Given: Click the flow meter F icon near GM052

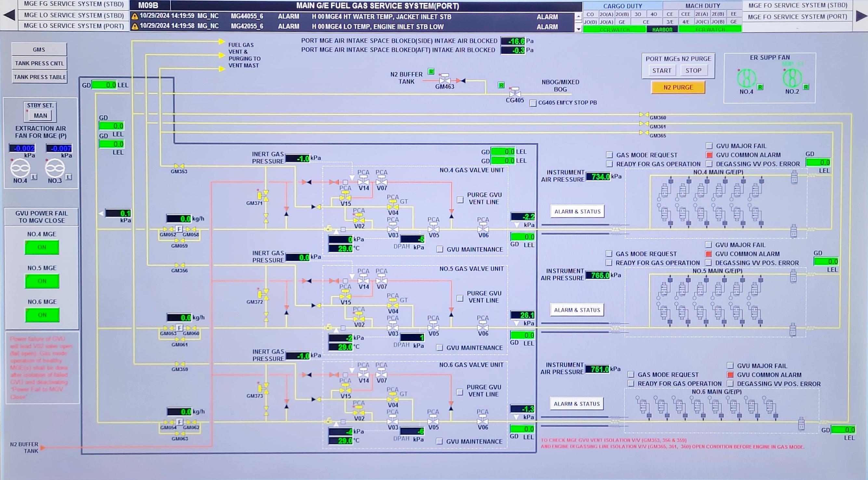Looking at the screenshot, I should [179, 229].
